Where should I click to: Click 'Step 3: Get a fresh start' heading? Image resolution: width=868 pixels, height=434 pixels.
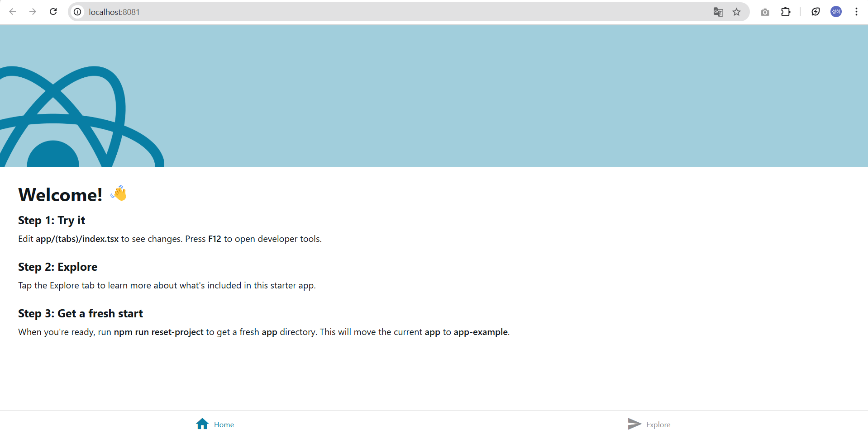pyautogui.click(x=81, y=313)
